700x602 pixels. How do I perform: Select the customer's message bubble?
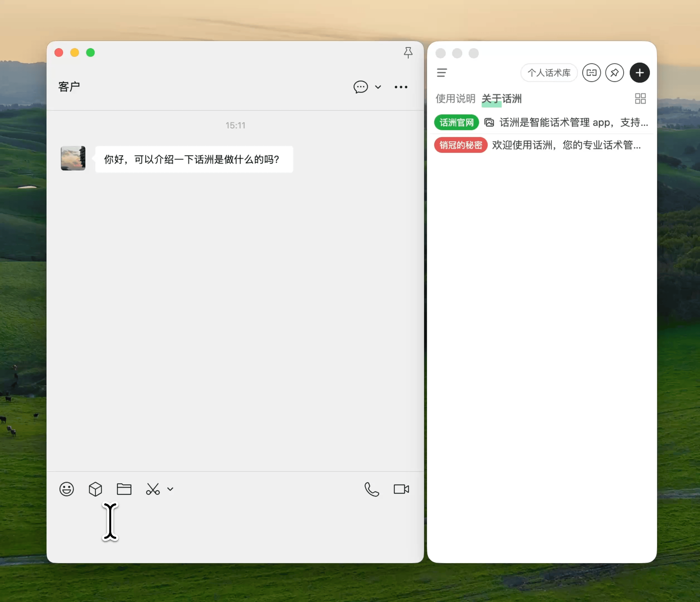pos(194,159)
